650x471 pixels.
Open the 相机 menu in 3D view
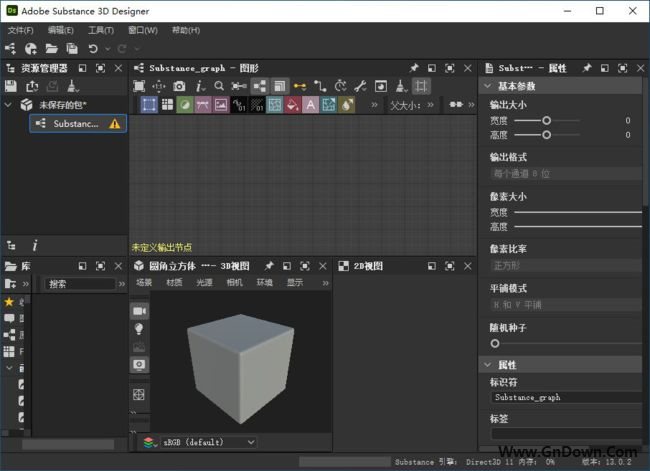click(235, 283)
